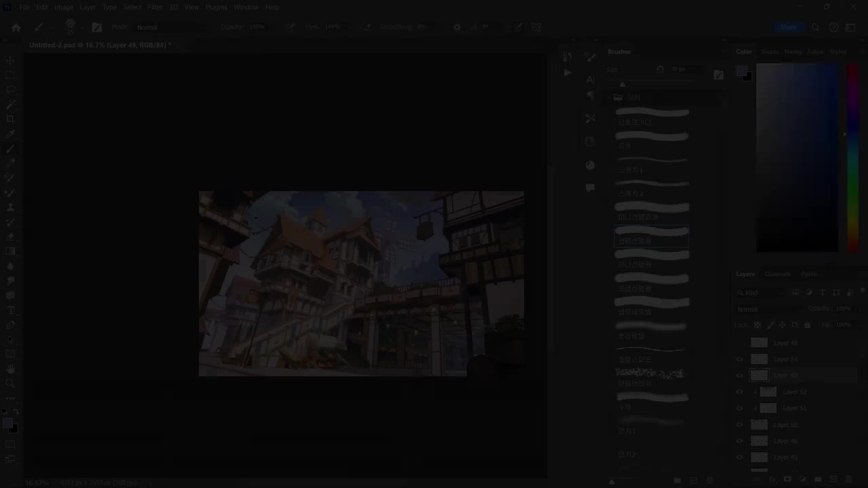
Task: Select the Layer 50 thumbnail
Action: (759, 425)
